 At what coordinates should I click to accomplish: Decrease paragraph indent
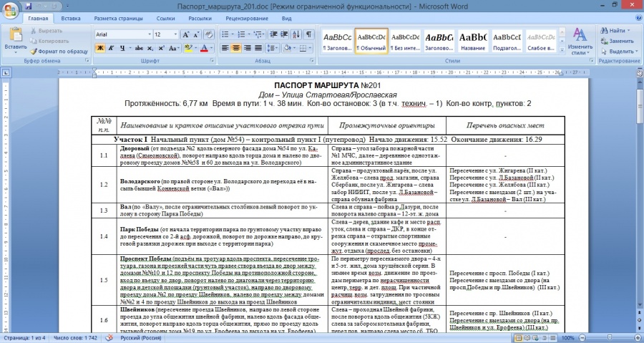pyautogui.click(x=273, y=34)
